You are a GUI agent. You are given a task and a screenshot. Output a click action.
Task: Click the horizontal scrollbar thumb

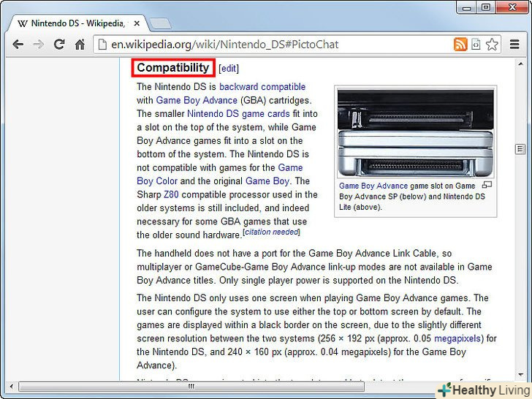click(x=191, y=387)
